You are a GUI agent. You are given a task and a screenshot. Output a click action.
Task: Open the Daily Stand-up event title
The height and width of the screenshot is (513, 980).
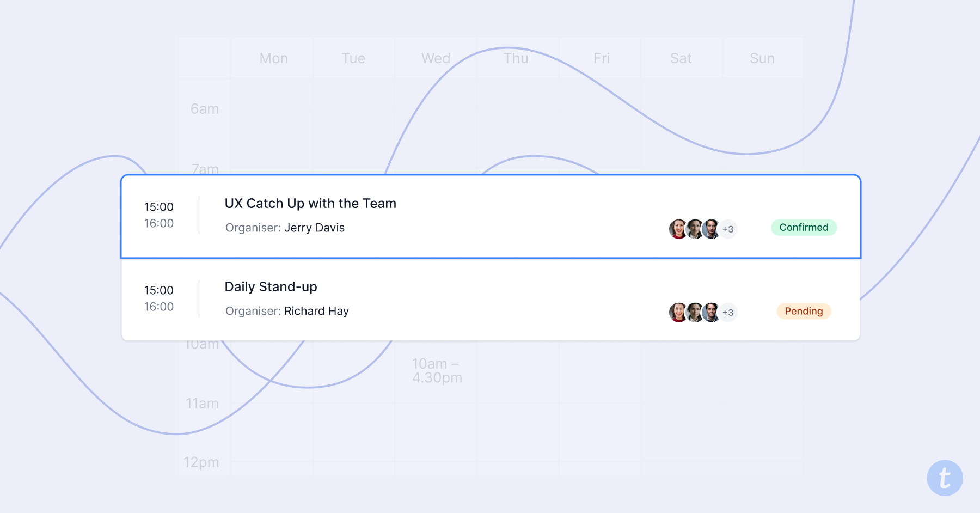tap(271, 287)
